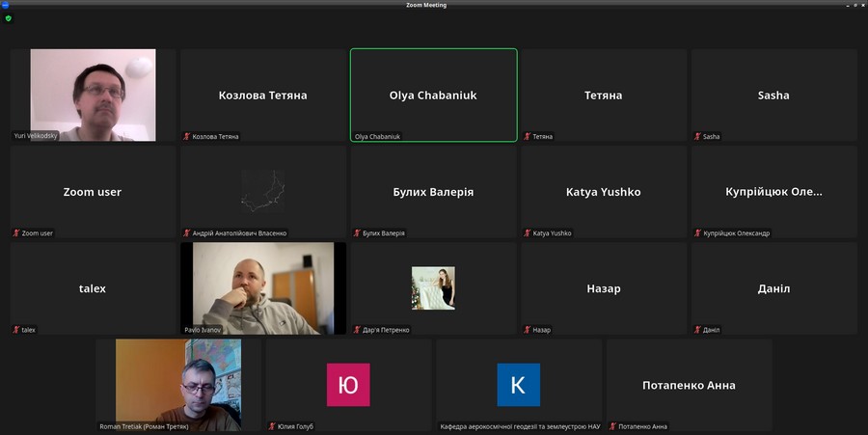Click muted mic icon next to Sasha label

click(698, 137)
